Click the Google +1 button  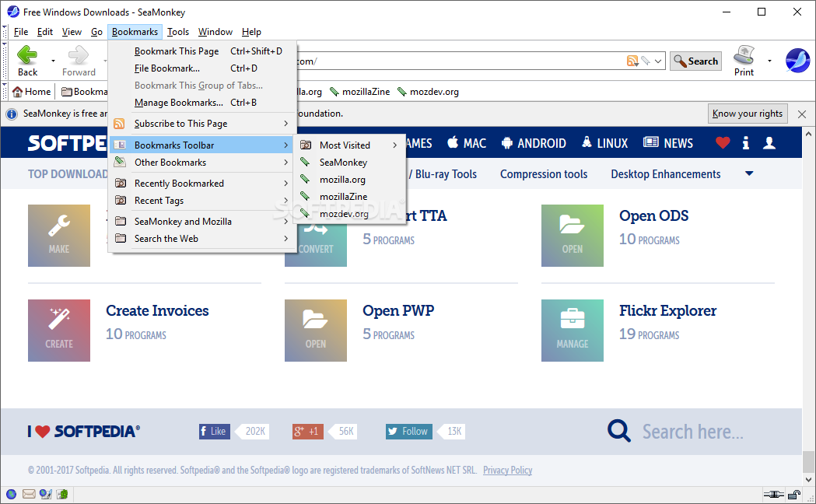coord(307,431)
